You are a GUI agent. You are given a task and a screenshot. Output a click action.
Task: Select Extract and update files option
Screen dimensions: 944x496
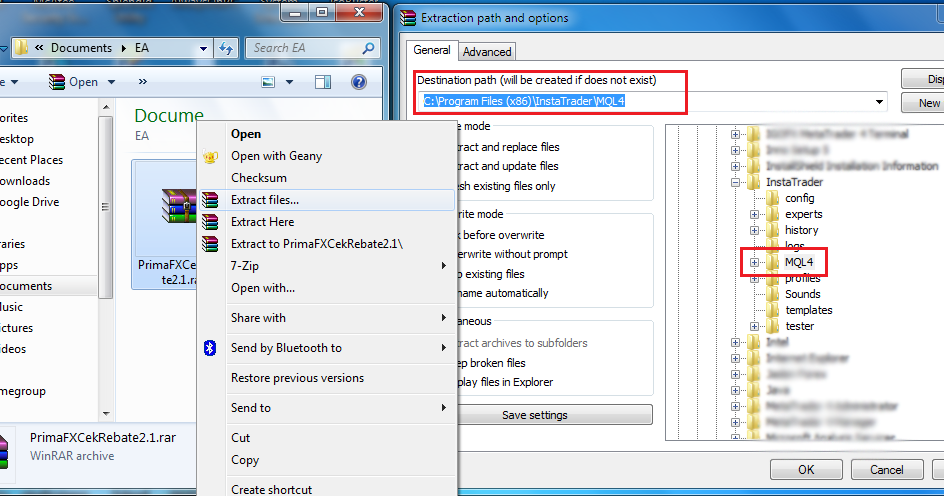coord(508,166)
